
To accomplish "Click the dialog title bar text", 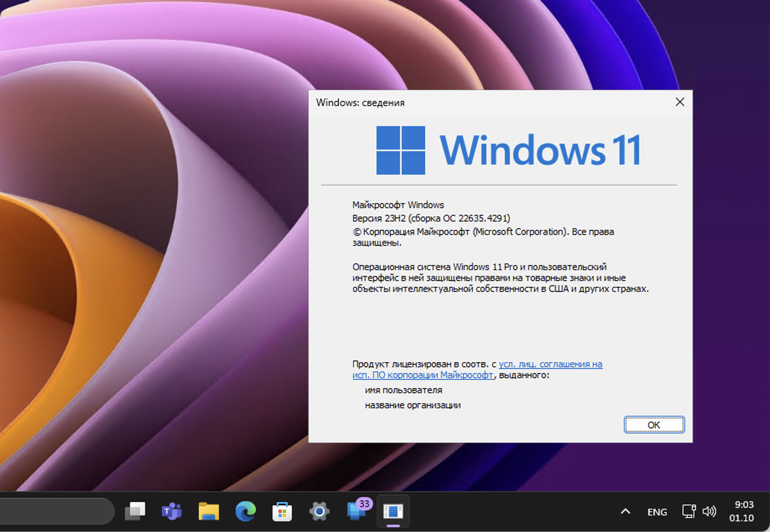I will click(x=360, y=103).
